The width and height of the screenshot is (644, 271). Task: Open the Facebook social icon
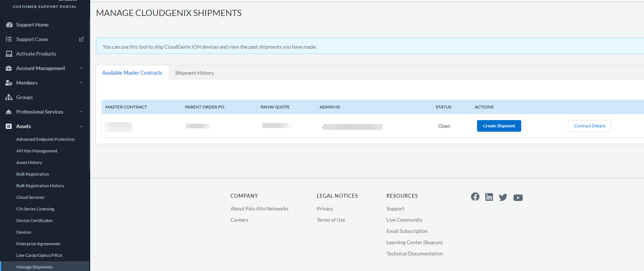pyautogui.click(x=475, y=197)
